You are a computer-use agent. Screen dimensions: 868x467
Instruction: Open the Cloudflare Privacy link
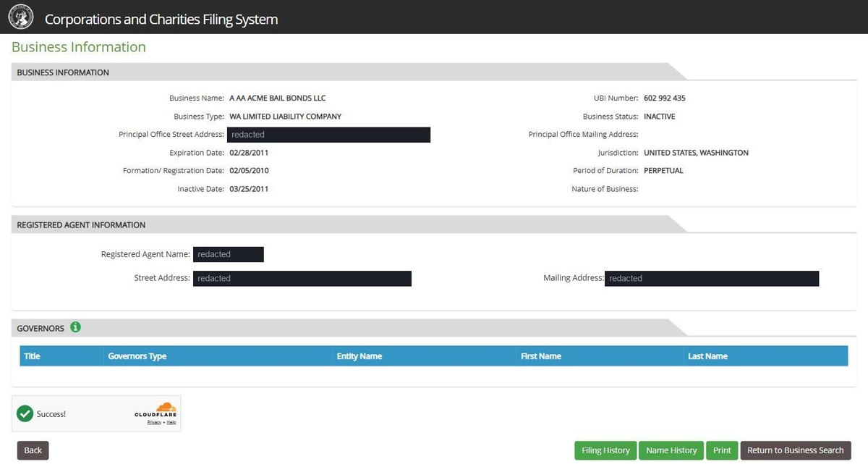(154, 422)
